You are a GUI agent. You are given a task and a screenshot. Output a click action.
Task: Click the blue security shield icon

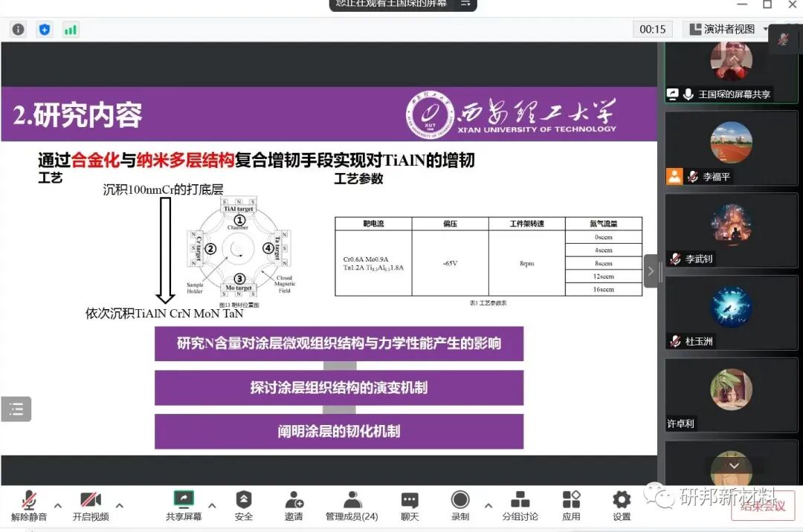[x=45, y=30]
